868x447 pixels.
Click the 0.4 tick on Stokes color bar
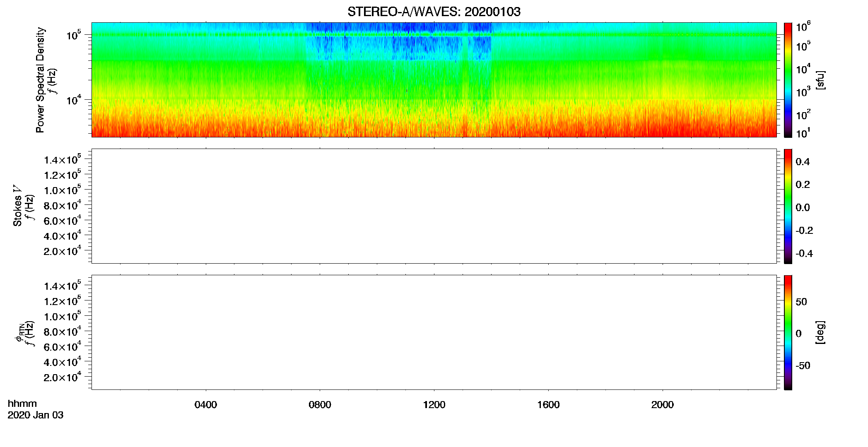pos(803,162)
